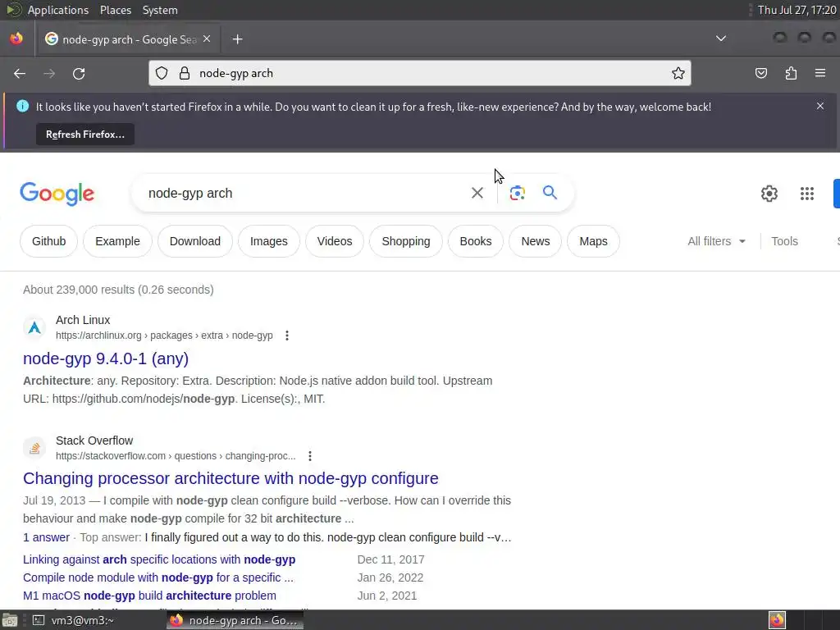The image size is (840, 630).
Task: Select the Example filter chip
Action: tap(117, 241)
